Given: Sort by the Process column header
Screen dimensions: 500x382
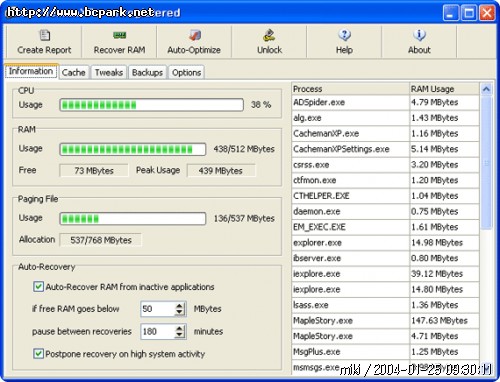Looking at the screenshot, I should tap(350, 89).
